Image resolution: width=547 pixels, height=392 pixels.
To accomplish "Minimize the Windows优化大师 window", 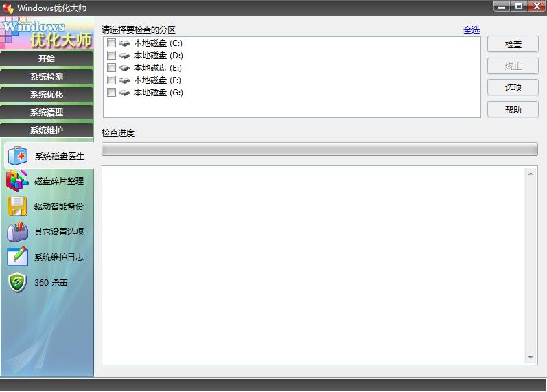I will [502, 6].
